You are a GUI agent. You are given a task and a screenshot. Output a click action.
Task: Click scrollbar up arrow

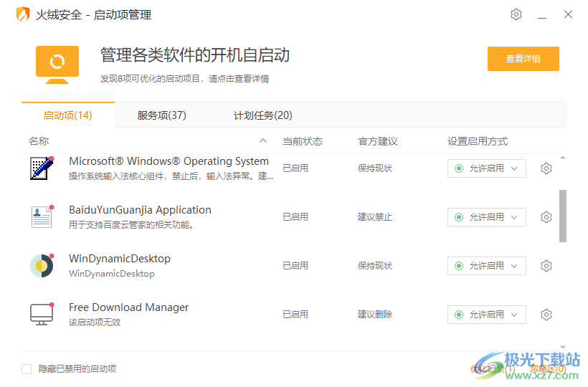pyautogui.click(x=562, y=158)
